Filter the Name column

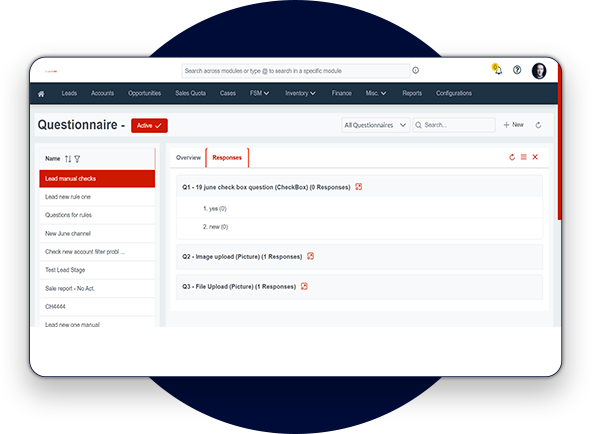tap(77, 159)
